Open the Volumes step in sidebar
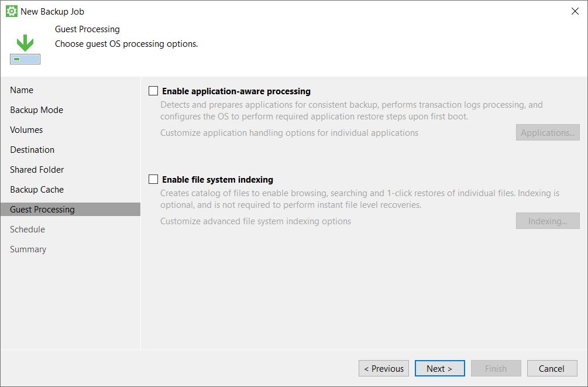Image resolution: width=588 pixels, height=387 pixels. point(26,130)
